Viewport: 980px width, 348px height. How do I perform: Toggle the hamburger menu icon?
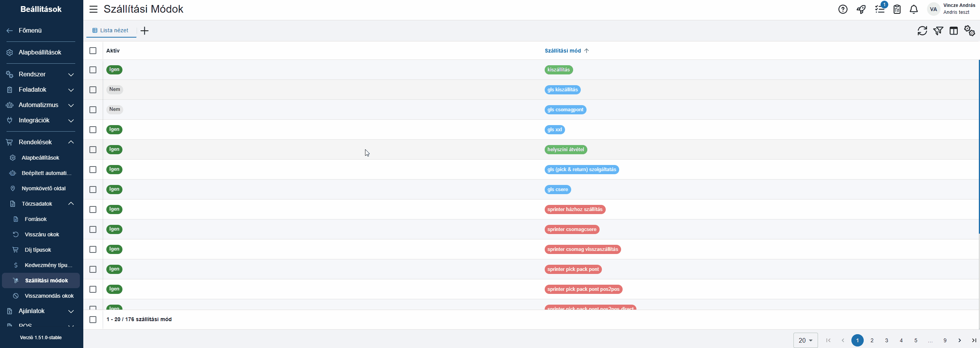click(x=93, y=9)
